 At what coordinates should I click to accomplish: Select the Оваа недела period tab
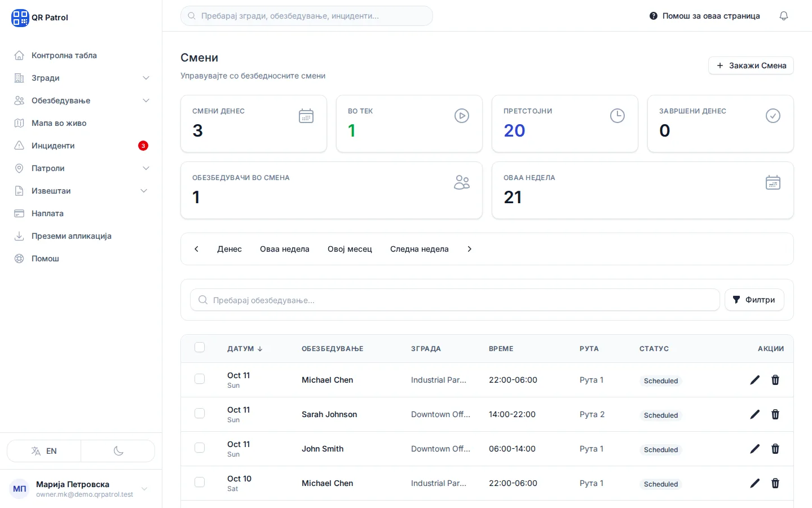click(285, 249)
